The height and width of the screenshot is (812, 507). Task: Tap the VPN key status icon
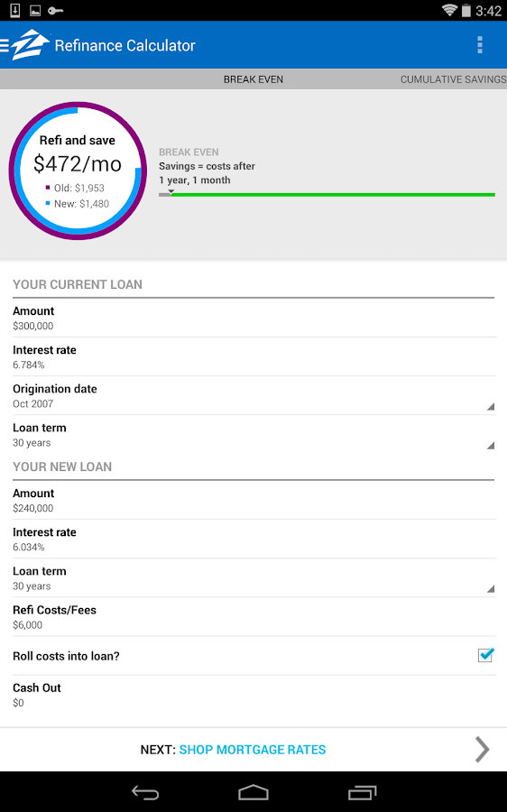point(55,10)
